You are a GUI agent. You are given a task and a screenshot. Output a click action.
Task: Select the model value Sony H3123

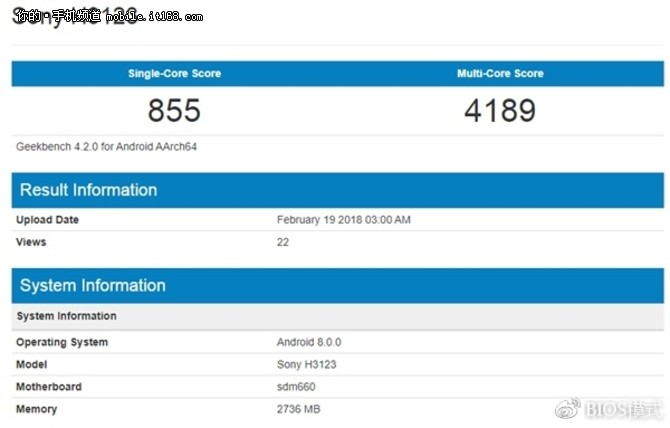pos(306,364)
